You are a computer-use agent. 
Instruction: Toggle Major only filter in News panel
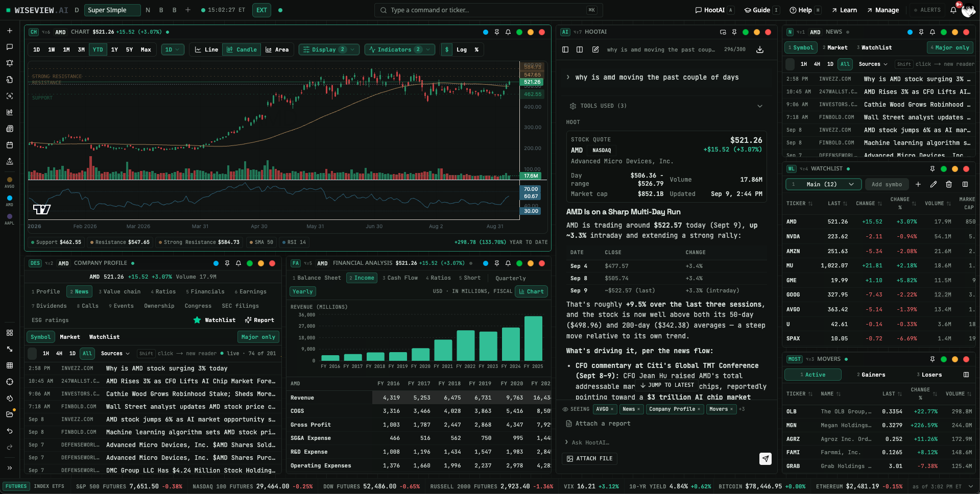[950, 47]
